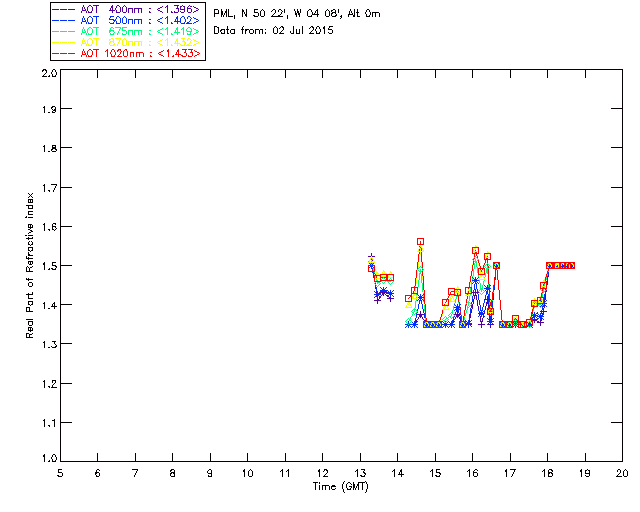Click the 7 hour x-axis label
Screen dimensions: 640x512
135,473
